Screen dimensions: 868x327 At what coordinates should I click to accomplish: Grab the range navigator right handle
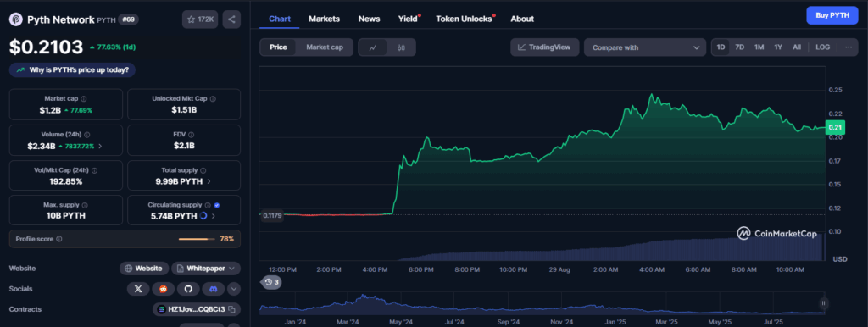pos(823,303)
